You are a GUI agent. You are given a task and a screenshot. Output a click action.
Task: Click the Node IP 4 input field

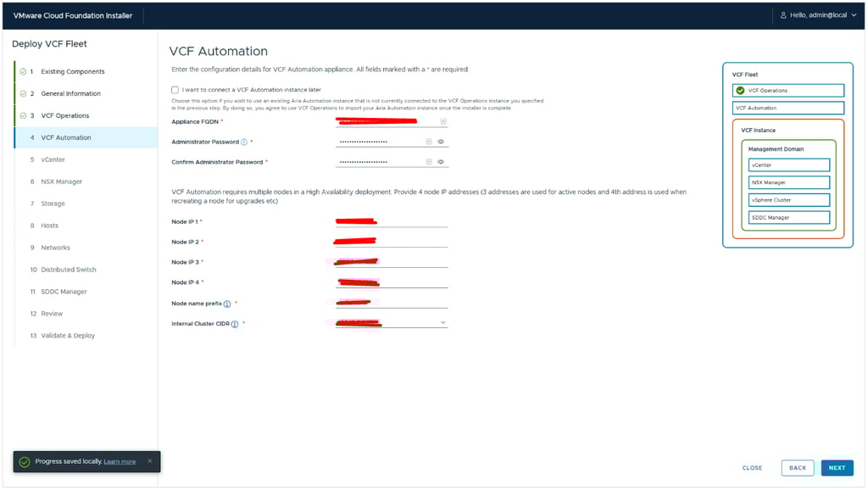tap(392, 282)
